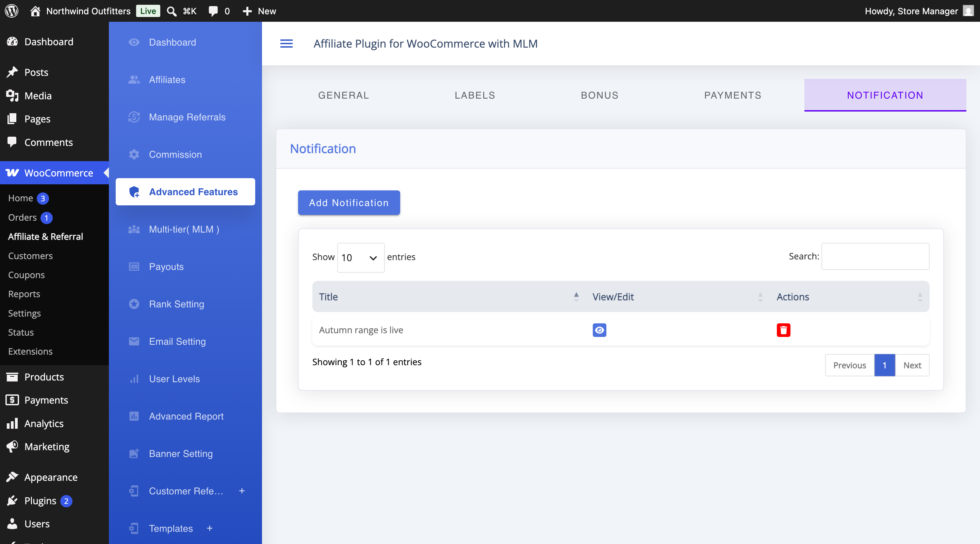980x544 pixels.
Task: Select the Notification tab
Action: 885,95
